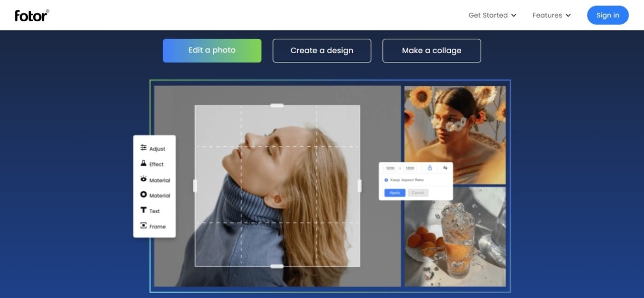The image size is (644, 298).
Task: Click the Sign in button
Action: 608,15
